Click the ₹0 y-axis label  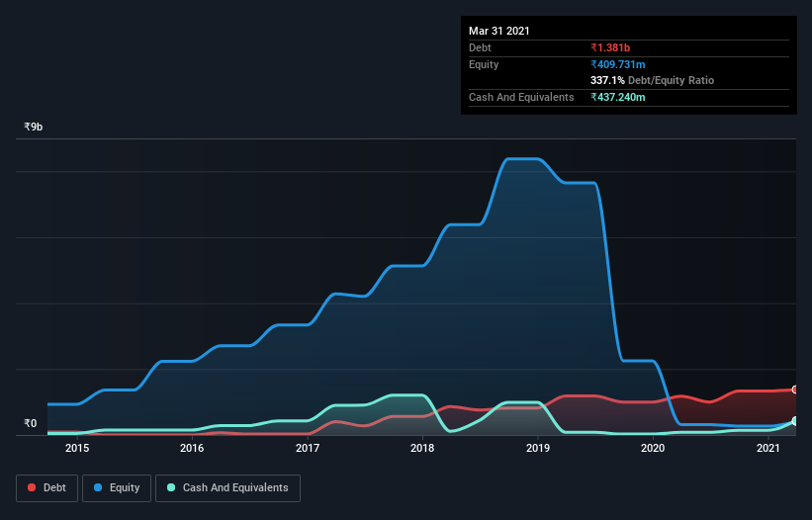click(x=31, y=423)
